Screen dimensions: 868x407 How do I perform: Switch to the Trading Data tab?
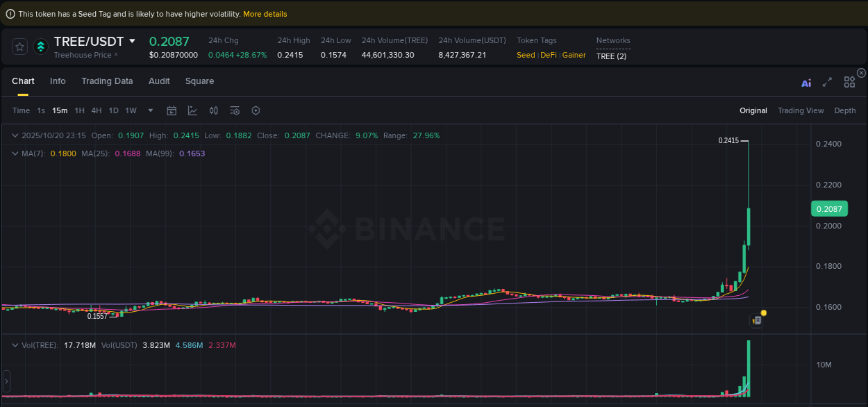click(x=107, y=81)
